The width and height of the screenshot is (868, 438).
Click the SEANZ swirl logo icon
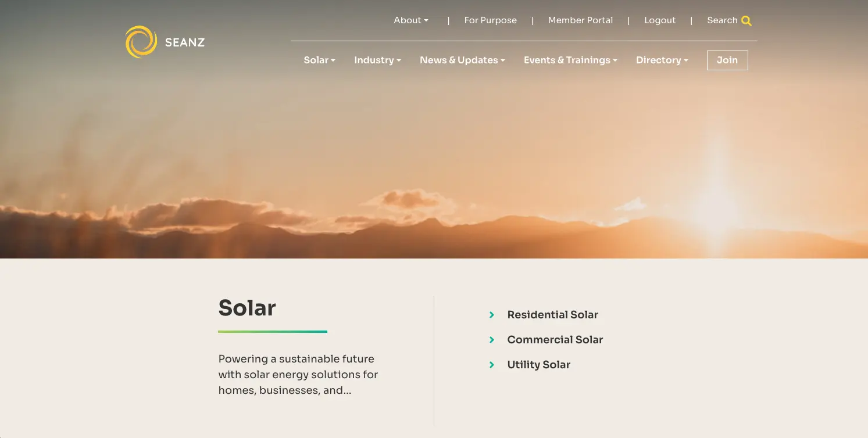141,42
